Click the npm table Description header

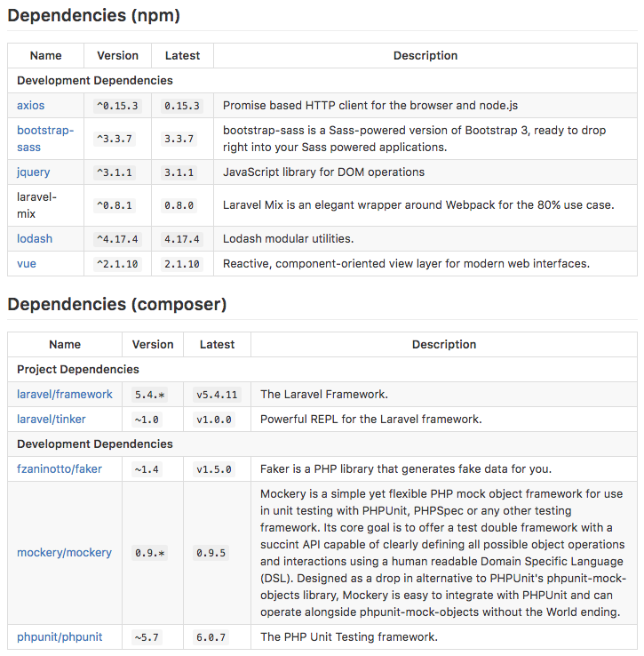click(x=425, y=55)
